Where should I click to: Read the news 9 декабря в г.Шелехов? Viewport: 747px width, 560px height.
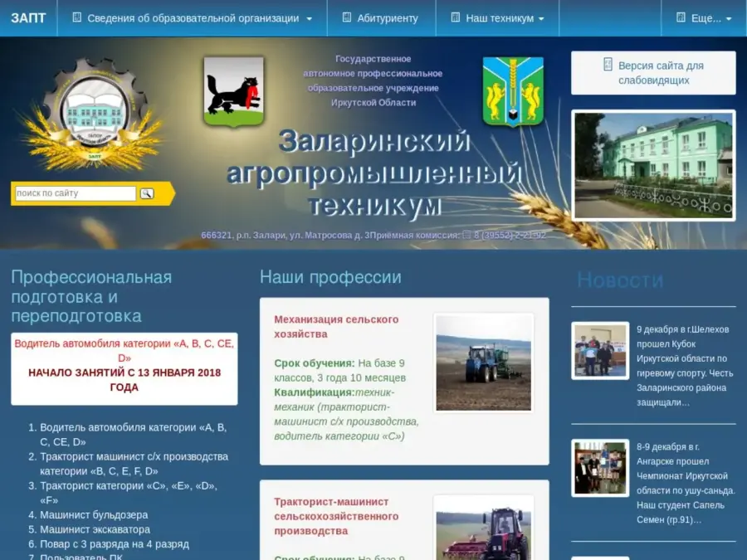(685, 366)
